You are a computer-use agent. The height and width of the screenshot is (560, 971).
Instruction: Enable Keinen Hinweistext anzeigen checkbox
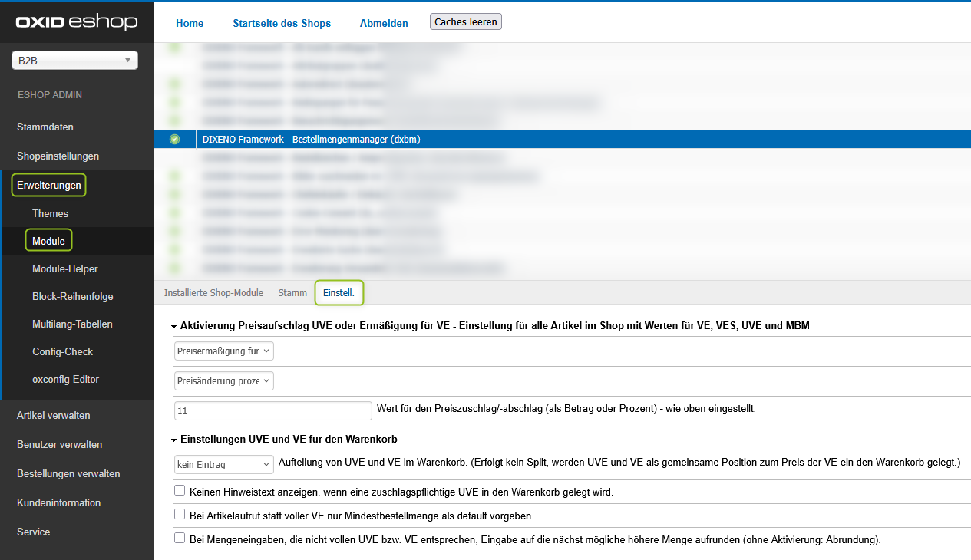(180, 491)
